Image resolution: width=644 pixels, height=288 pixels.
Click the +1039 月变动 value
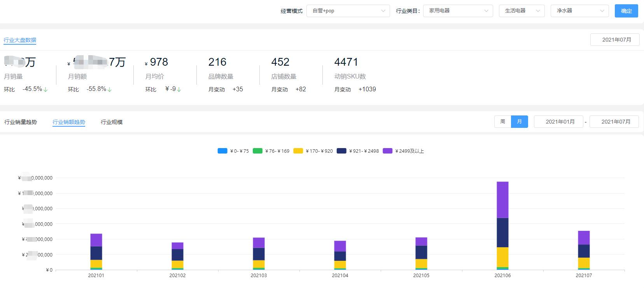[x=367, y=89]
